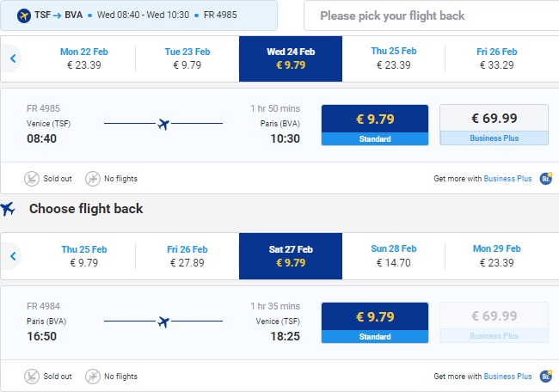
Task: Click the outbound Sold out seat icon
Action: pyautogui.click(x=32, y=179)
